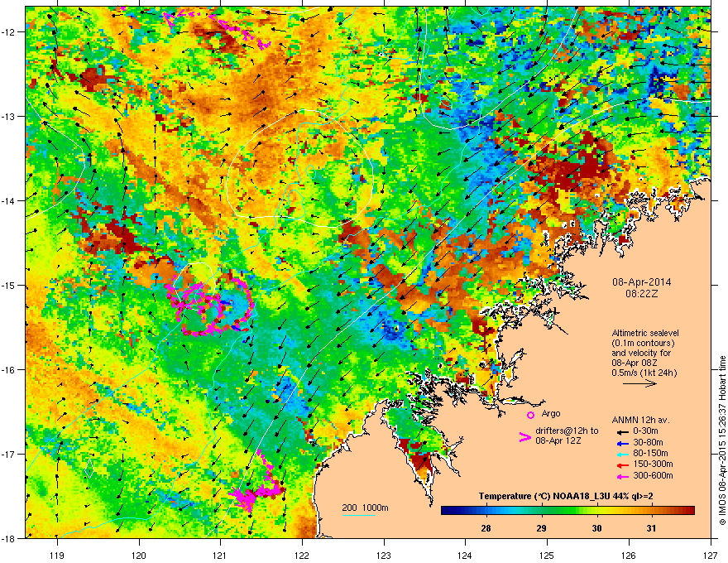The image size is (728, 563).
Task: Click the 08-Apr 08Z legend line
Action: click(x=635, y=363)
